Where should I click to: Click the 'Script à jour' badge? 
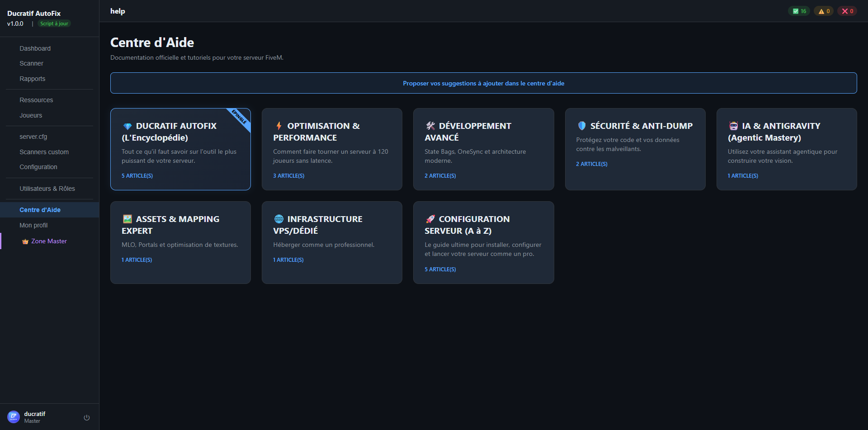(x=54, y=23)
